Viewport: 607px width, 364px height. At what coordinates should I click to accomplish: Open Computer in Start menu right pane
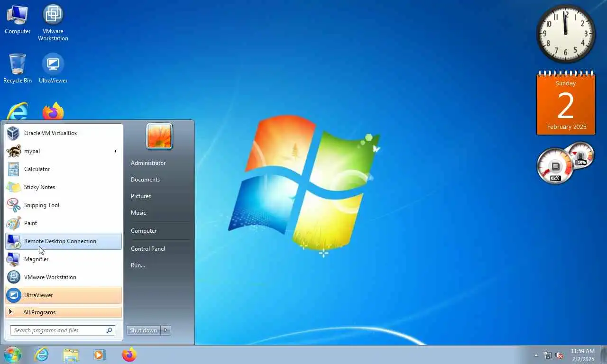tap(144, 231)
